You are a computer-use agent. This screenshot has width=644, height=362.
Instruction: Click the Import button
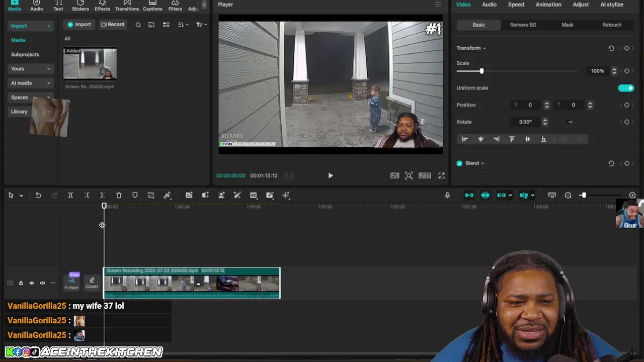click(x=79, y=25)
